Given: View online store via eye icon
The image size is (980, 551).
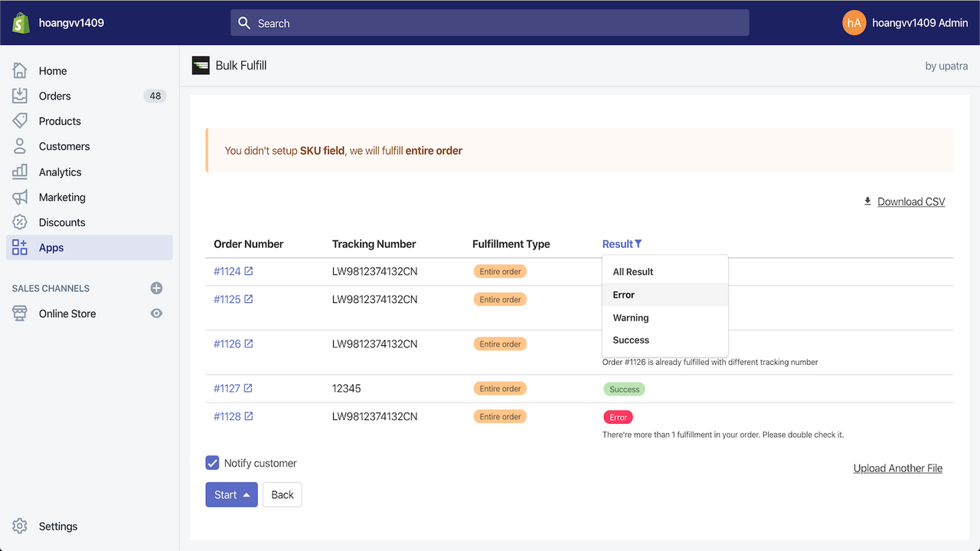Looking at the screenshot, I should 156,314.
